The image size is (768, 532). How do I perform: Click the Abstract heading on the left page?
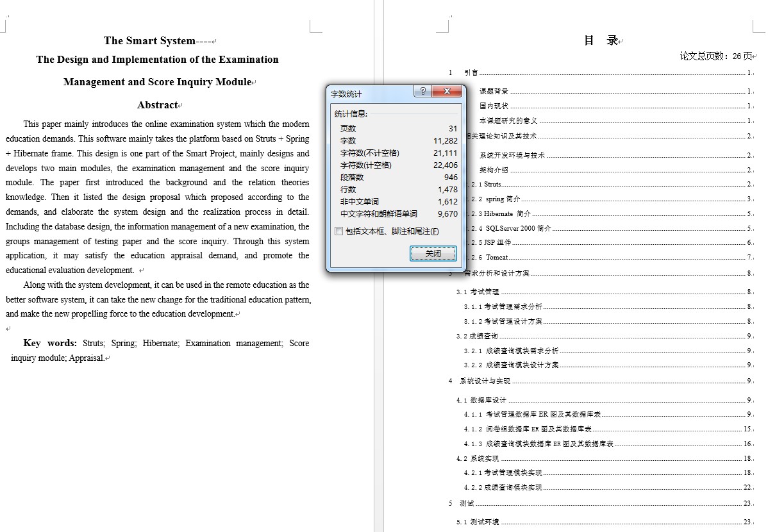coord(158,105)
